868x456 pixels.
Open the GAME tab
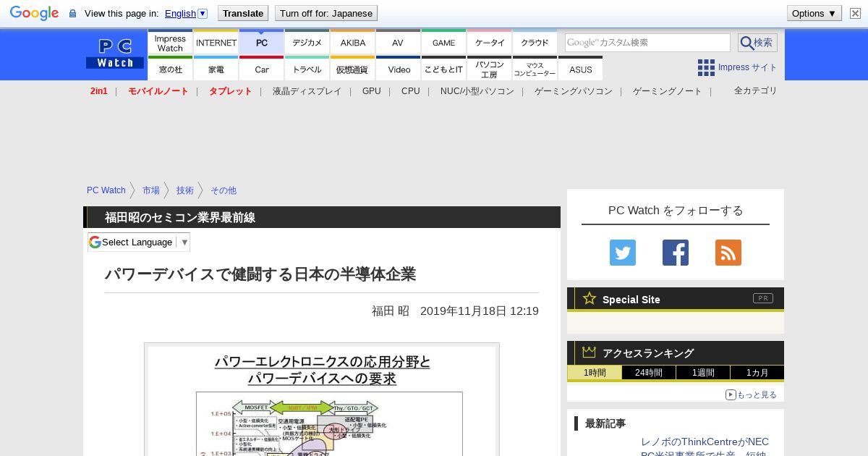coord(444,42)
